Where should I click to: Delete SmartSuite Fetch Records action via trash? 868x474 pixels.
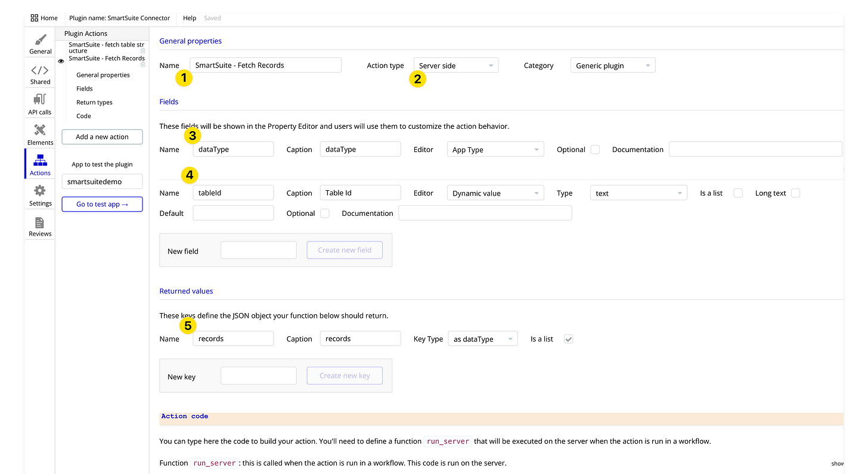click(x=143, y=64)
